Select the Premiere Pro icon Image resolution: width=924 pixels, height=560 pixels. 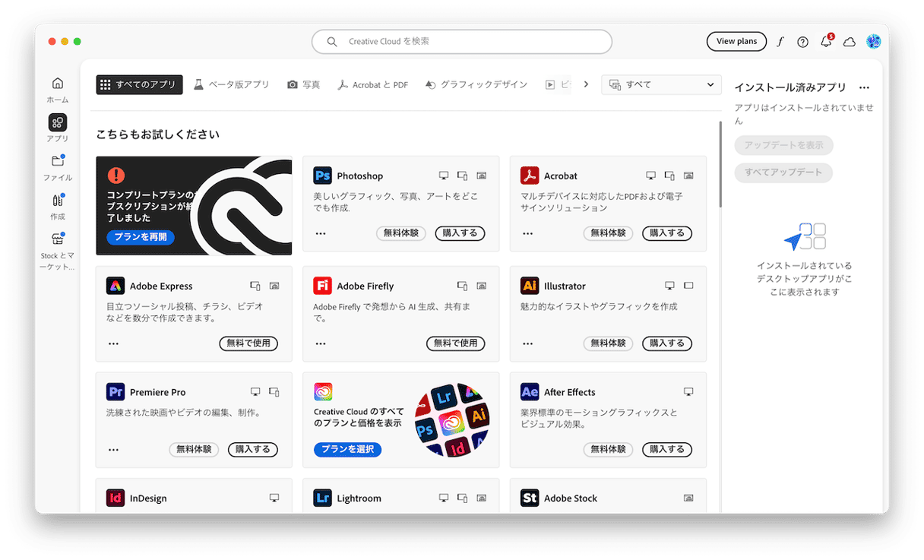click(115, 392)
